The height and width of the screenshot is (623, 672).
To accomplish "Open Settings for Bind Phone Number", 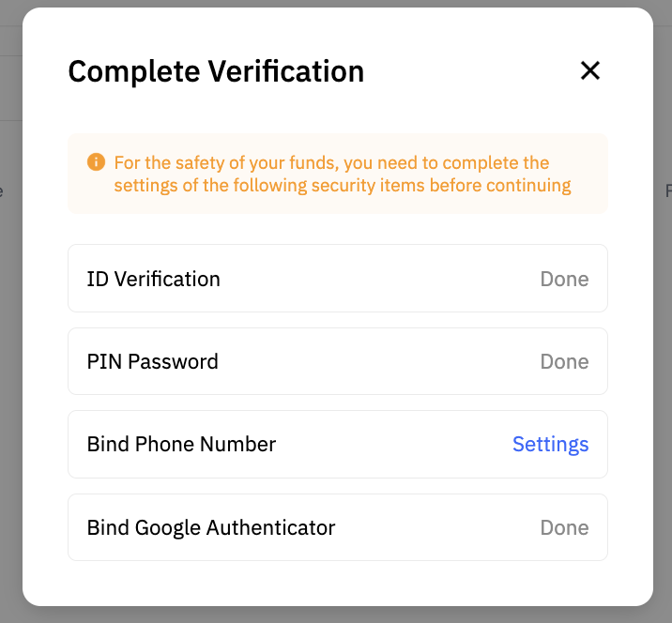I will tap(550, 444).
